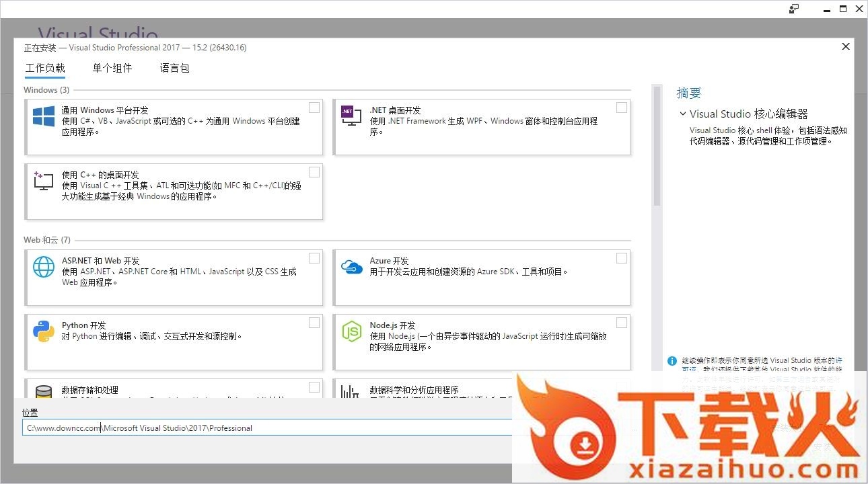This screenshot has height=484, width=868.
Task: Switch to the 工作负载 tab
Action: tap(45, 68)
